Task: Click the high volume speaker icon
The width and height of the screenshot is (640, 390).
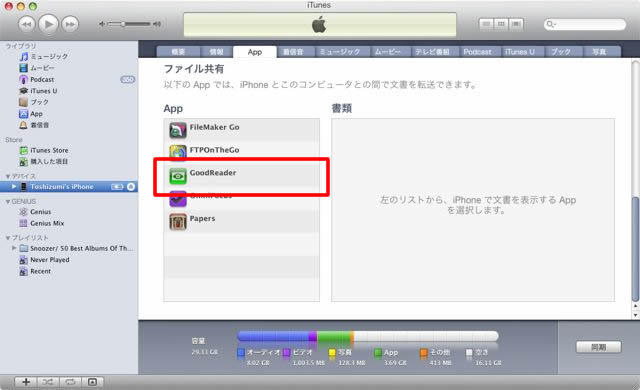Action: [x=157, y=24]
